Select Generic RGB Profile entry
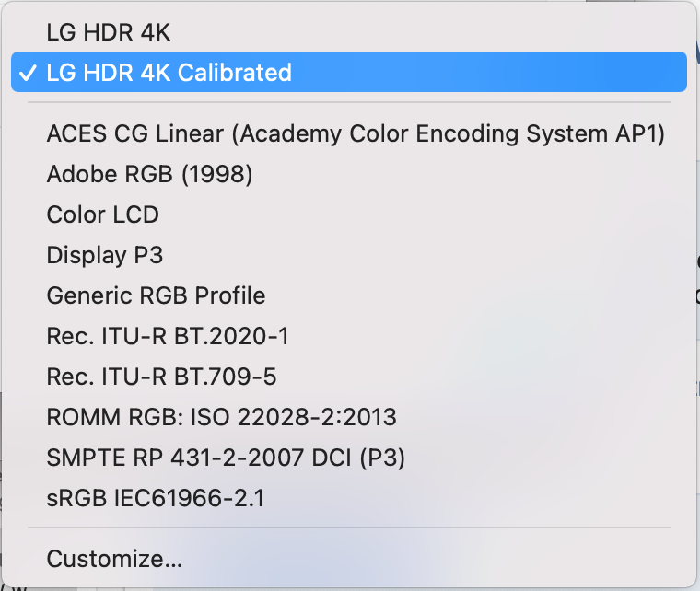This screenshot has height=591, width=700. tap(156, 295)
